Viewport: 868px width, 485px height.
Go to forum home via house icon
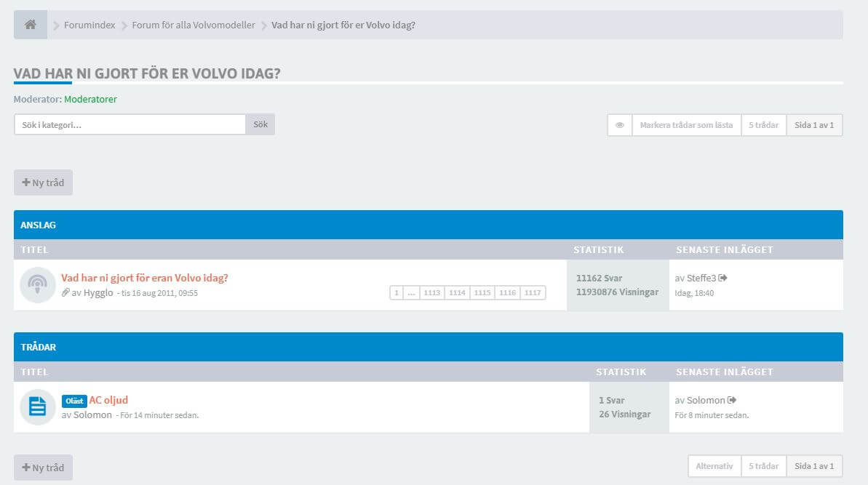tap(31, 25)
